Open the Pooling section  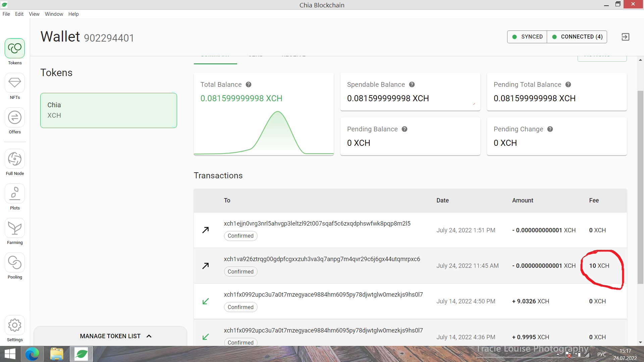(x=15, y=266)
